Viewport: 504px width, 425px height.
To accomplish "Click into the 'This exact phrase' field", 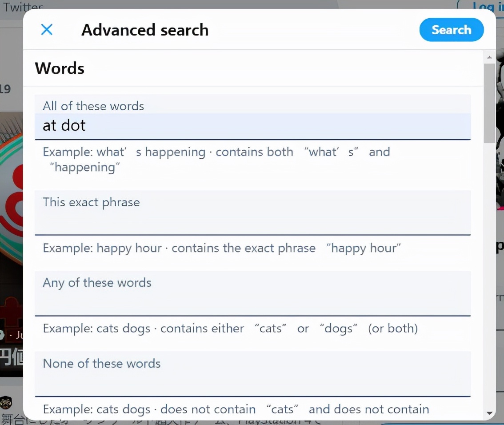I will pos(252,221).
